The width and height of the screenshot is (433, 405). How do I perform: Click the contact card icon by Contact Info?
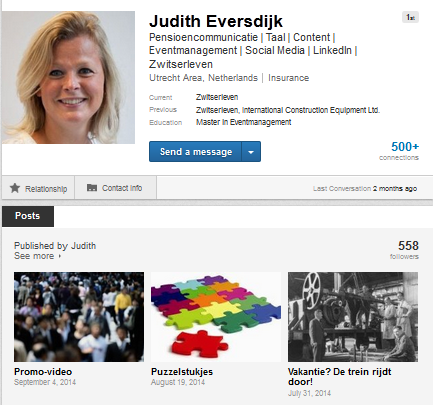click(92, 188)
